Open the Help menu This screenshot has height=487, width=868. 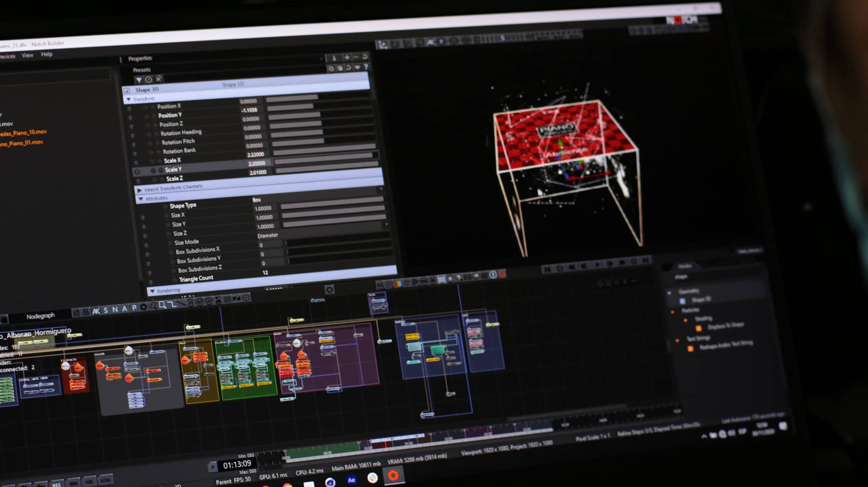(47, 54)
